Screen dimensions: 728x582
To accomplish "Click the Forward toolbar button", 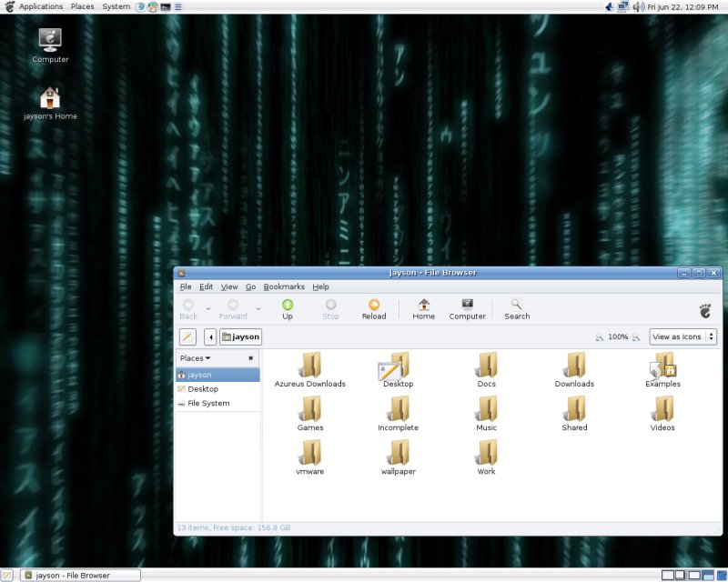I will coord(233,309).
